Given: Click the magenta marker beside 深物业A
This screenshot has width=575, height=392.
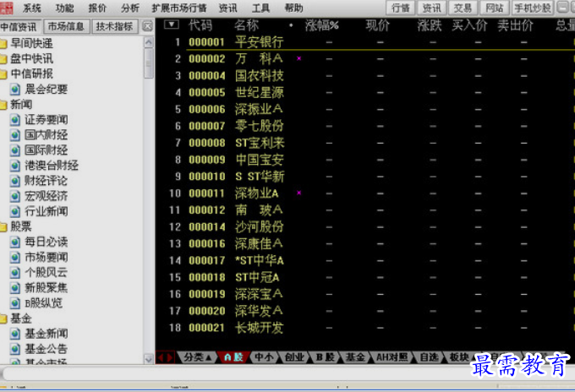Looking at the screenshot, I should pos(298,193).
